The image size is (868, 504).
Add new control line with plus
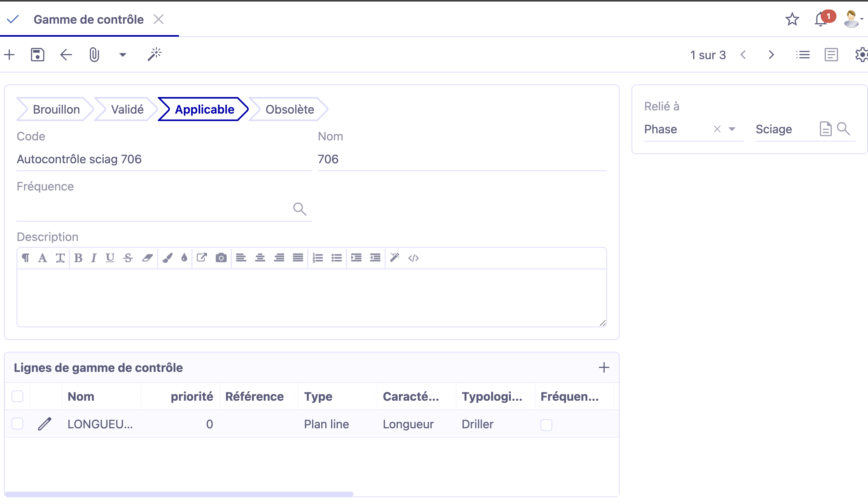pyautogui.click(x=604, y=368)
